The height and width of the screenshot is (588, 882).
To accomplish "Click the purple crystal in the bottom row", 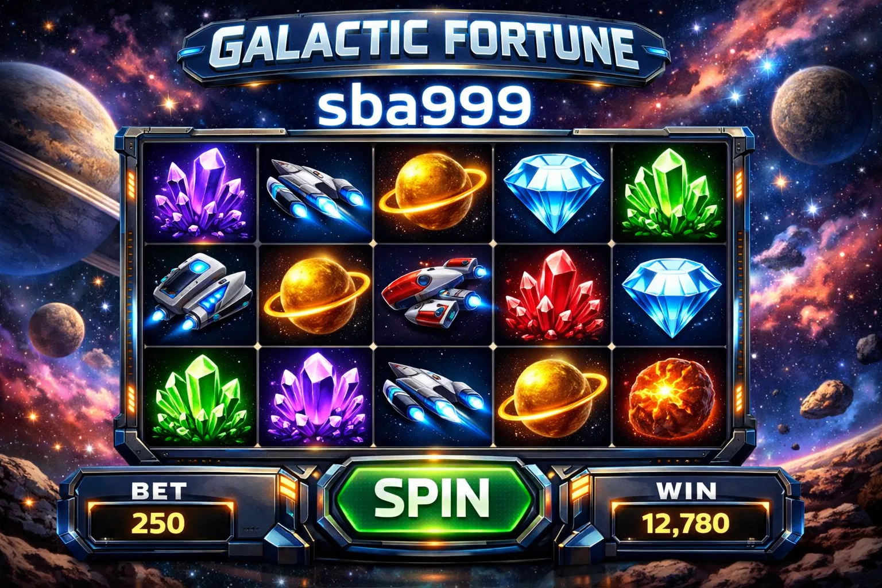I will 316,398.
